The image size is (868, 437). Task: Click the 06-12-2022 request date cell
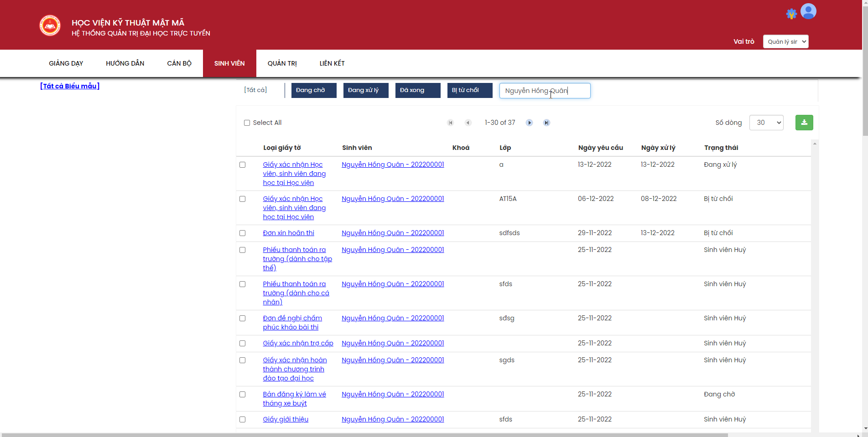(596, 199)
